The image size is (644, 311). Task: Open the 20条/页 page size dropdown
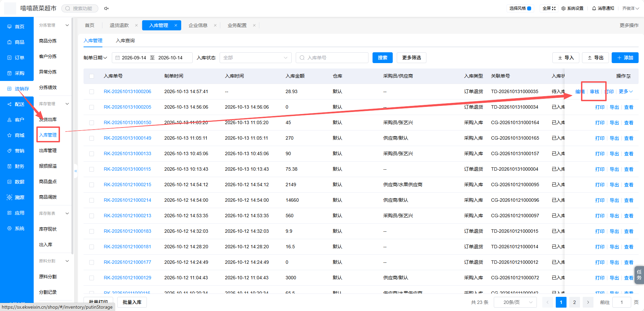(515, 302)
